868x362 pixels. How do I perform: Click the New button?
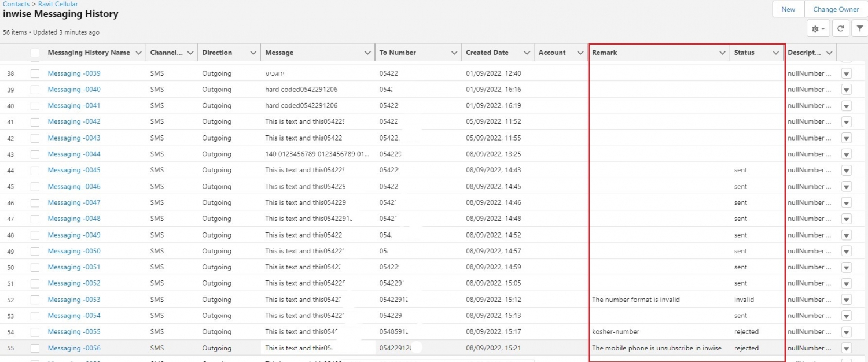pyautogui.click(x=788, y=9)
